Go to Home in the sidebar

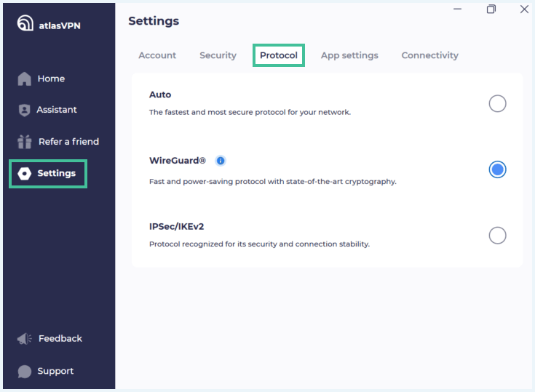[x=41, y=79]
